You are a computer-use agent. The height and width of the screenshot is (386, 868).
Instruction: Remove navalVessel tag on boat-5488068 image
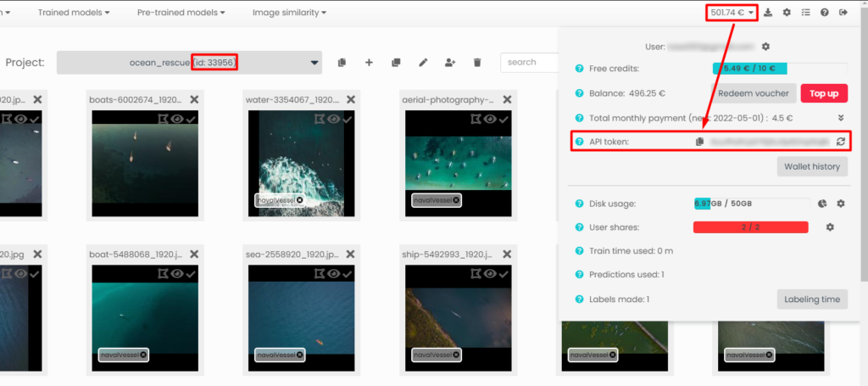[x=142, y=355]
